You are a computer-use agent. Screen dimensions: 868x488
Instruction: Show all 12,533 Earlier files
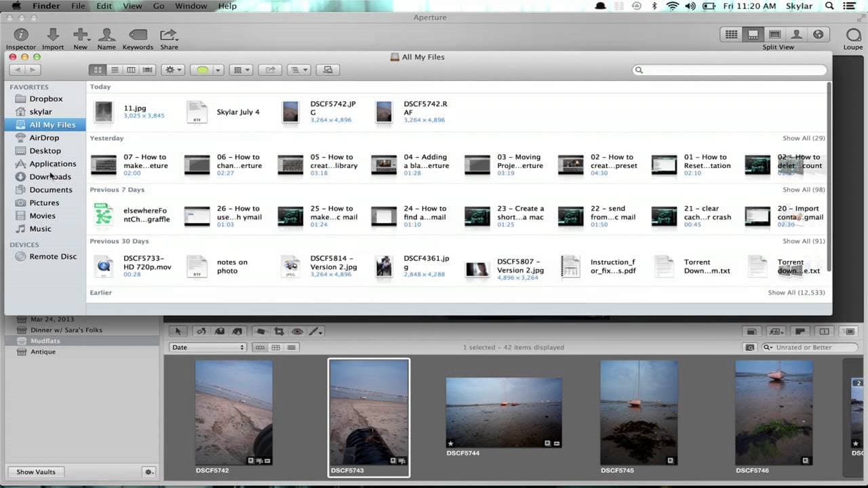point(796,293)
